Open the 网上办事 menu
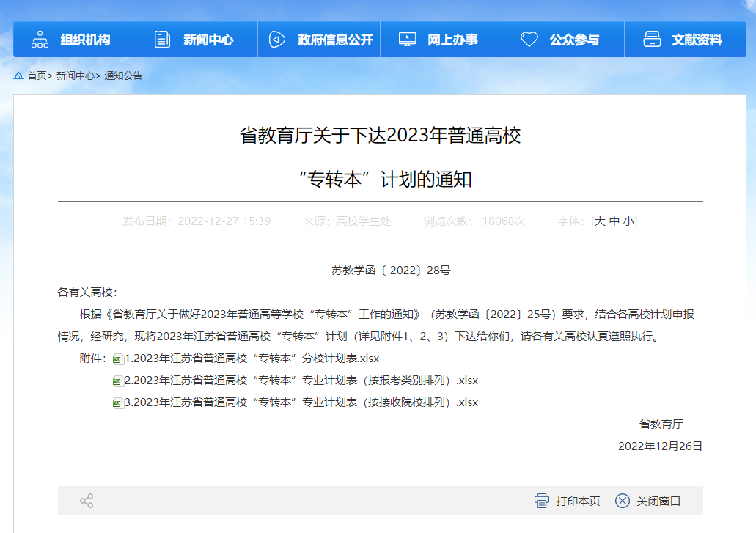This screenshot has height=533, width=756. (x=441, y=40)
